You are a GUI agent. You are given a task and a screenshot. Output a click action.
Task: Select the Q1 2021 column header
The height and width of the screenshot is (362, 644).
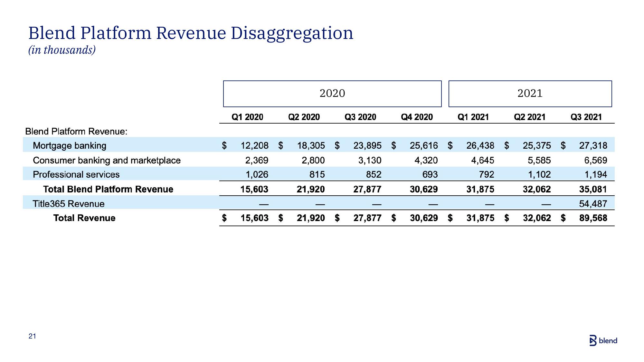pyautogui.click(x=473, y=117)
